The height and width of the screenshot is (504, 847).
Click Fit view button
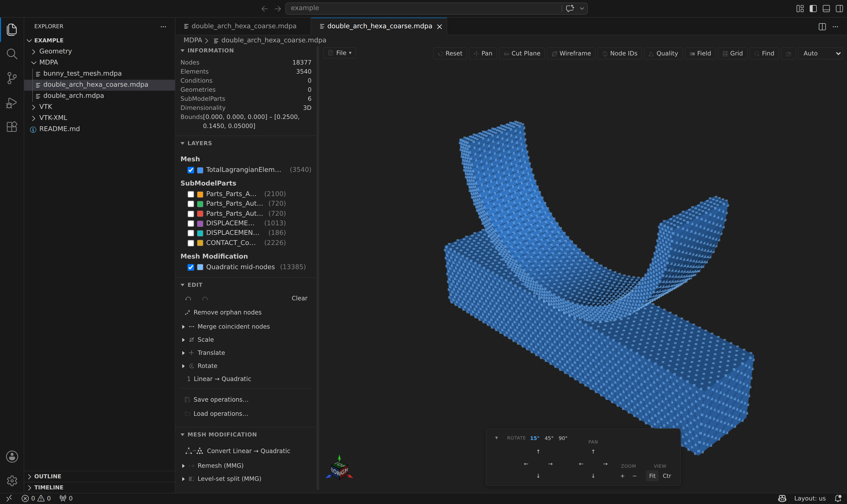coord(652,476)
